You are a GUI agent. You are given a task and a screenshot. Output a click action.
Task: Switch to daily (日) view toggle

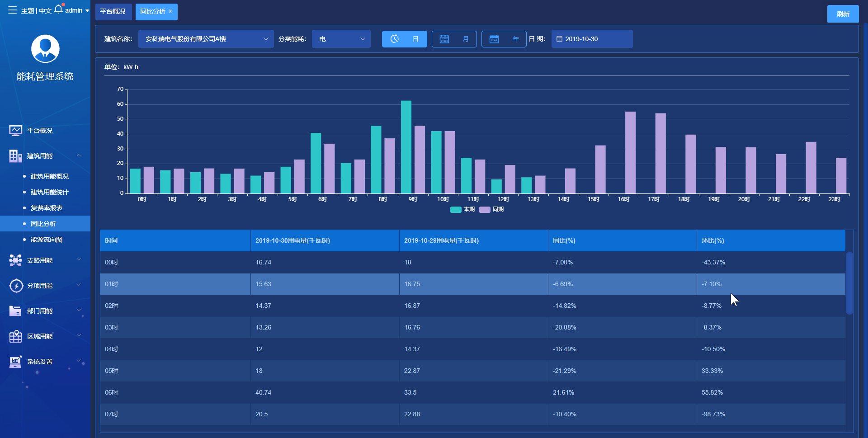405,39
